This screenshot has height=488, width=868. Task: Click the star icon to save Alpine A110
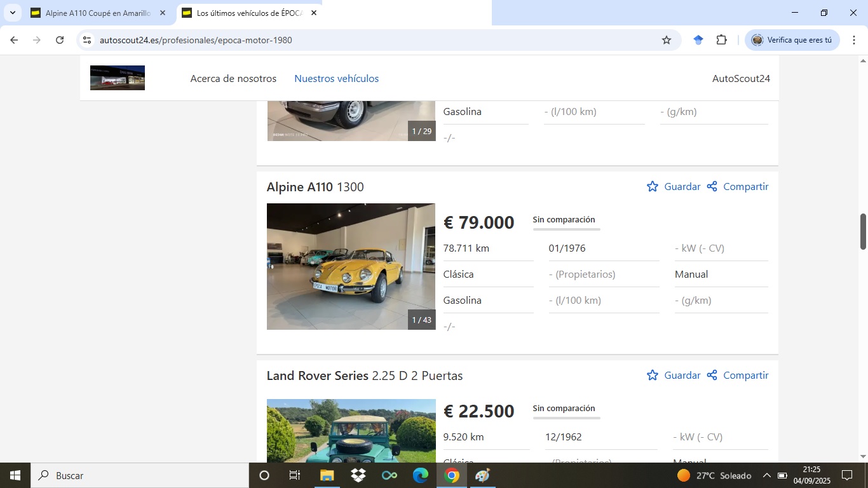[653, 187]
